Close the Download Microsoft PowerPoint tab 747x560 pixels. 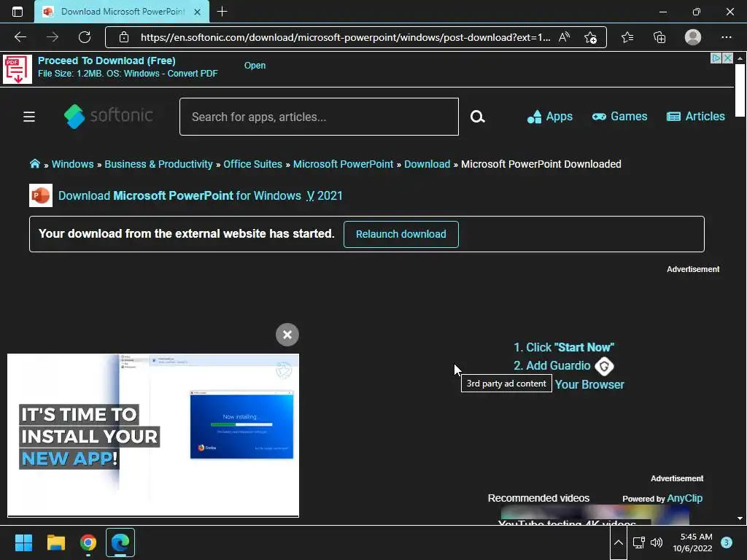click(197, 12)
